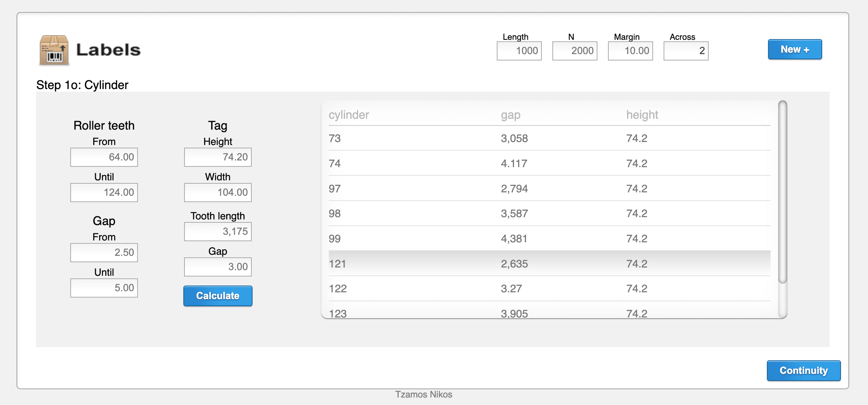Choose the cylinder 98 row
The height and width of the screenshot is (405, 868).
coord(549,213)
